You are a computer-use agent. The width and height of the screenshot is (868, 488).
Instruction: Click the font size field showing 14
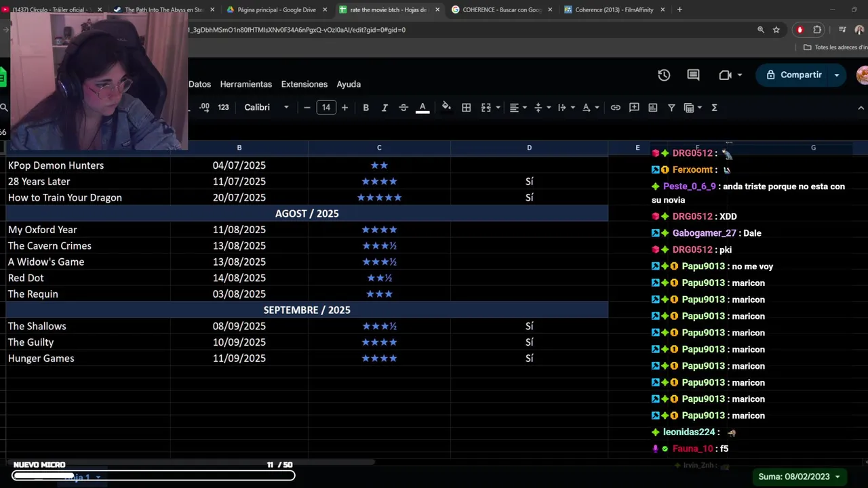326,107
